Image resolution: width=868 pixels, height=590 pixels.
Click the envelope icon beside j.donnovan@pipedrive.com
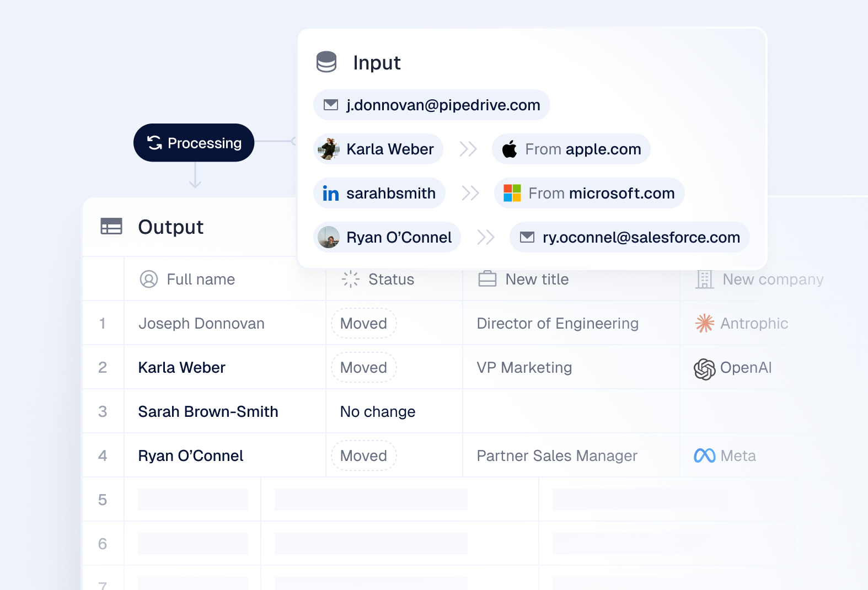[331, 105]
